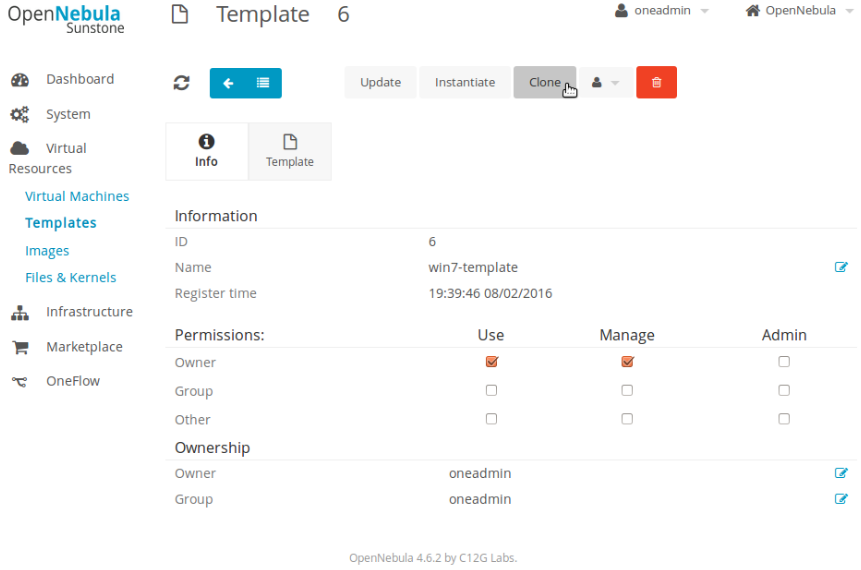Edit the Group ownership value icon
The width and height of the screenshot is (861, 570).
841,499
